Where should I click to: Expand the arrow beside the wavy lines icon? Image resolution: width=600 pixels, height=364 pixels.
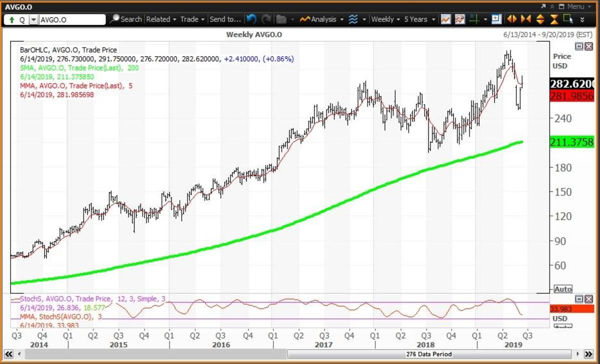pyautogui.click(x=364, y=19)
